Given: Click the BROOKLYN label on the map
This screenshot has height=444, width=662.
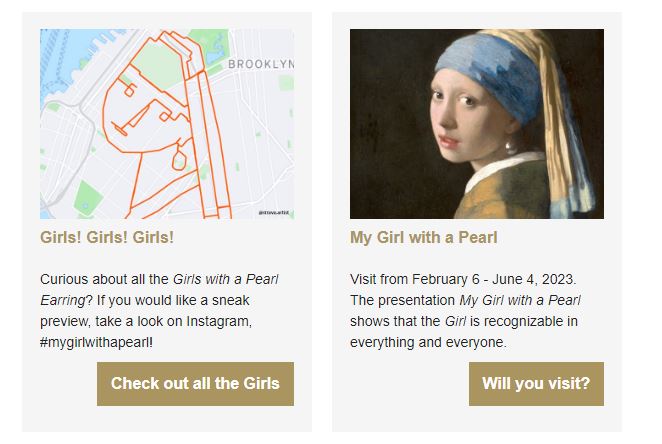Looking at the screenshot, I should coord(260,64).
